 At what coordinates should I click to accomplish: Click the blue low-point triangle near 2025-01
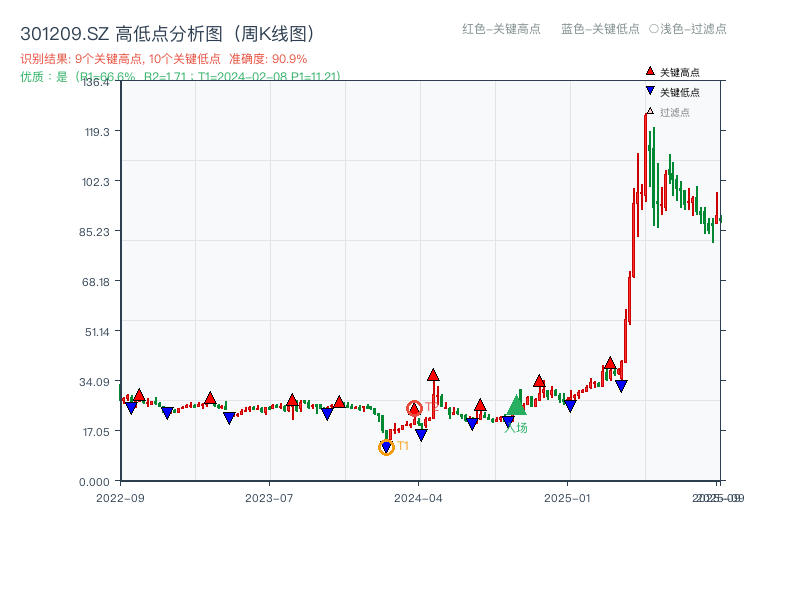[572, 405]
